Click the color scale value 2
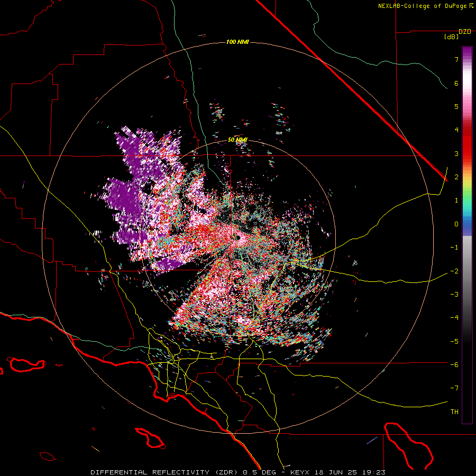Image resolution: width=476 pixels, height=476 pixels. tap(456, 177)
